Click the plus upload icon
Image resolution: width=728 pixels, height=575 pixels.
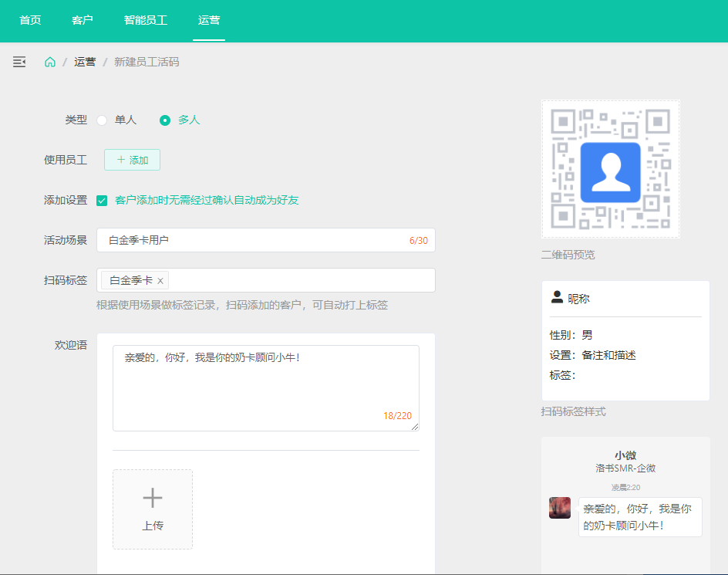coord(152,498)
